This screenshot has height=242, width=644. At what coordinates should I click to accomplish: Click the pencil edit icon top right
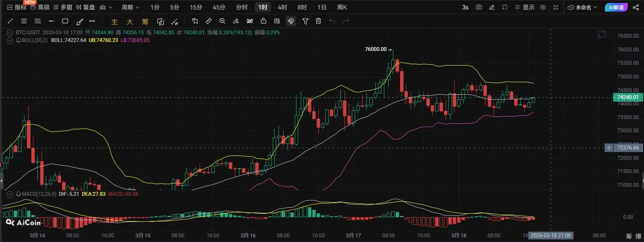point(492,7)
